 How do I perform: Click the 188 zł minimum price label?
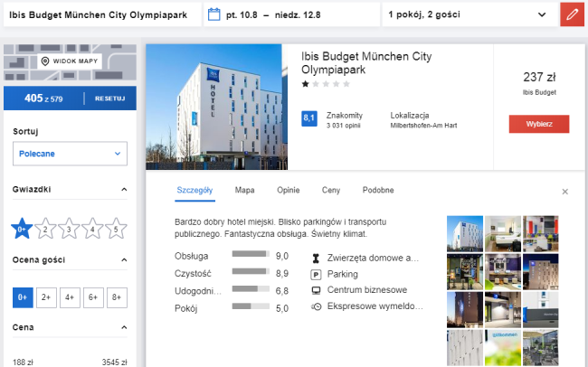click(x=23, y=362)
